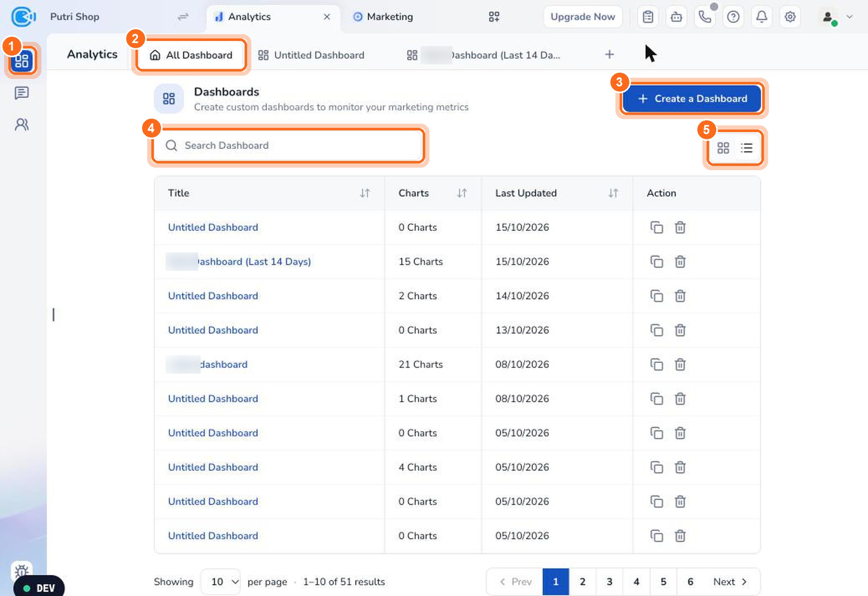Open the dashboard (Last 14 Days) link

[238, 262]
